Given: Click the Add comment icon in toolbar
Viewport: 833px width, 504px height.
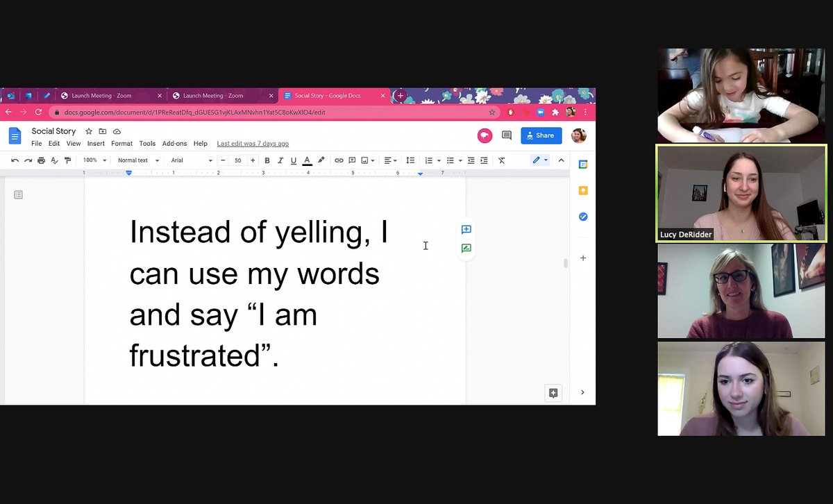Looking at the screenshot, I should pos(352,160).
